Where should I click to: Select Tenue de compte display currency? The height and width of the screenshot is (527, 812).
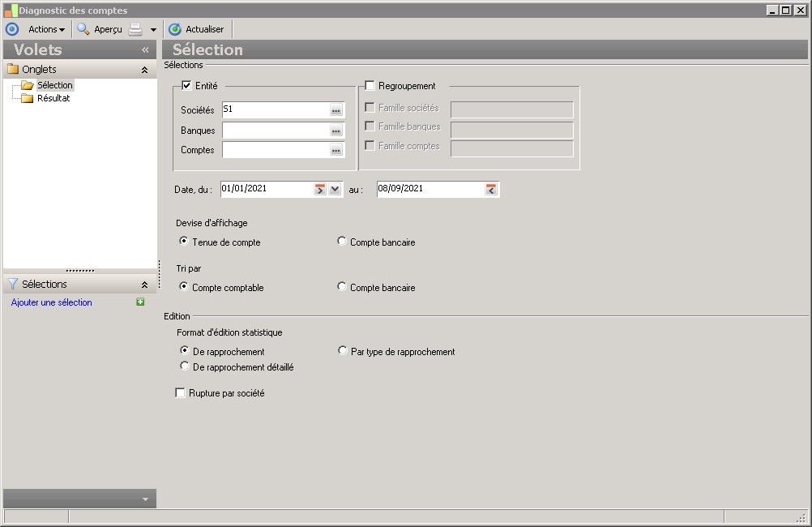pyautogui.click(x=184, y=241)
